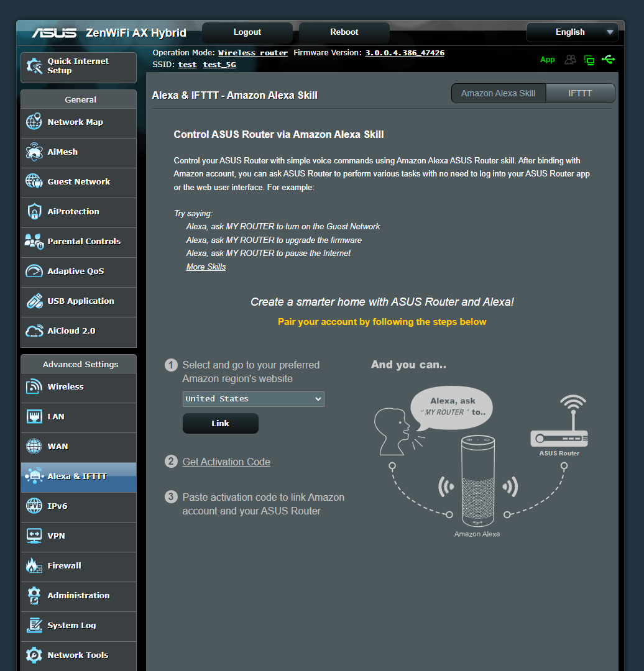Click the Get Activation Code link
Image resolution: width=644 pixels, height=671 pixels.
(226, 462)
